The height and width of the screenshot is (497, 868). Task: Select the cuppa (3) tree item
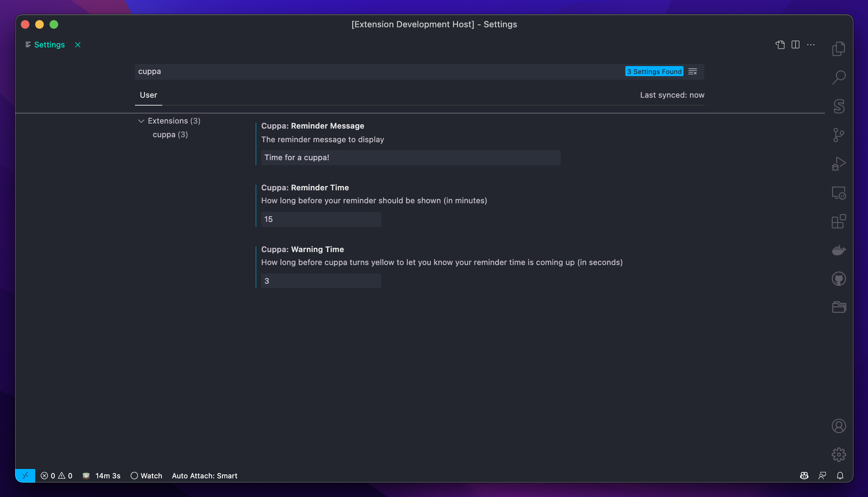tap(170, 135)
